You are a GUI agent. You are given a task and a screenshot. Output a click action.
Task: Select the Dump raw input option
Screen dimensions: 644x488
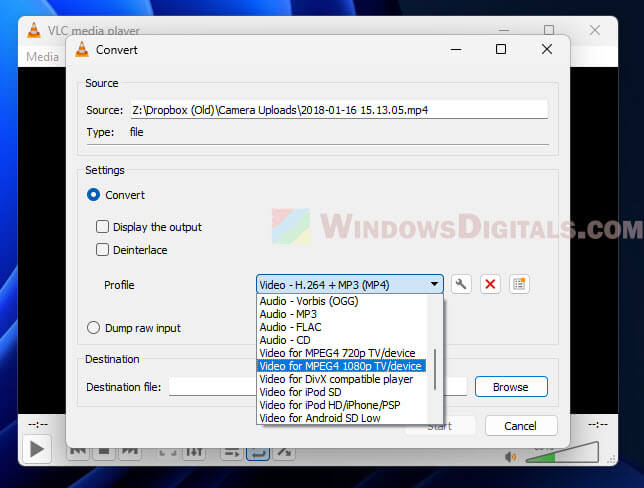(x=93, y=328)
